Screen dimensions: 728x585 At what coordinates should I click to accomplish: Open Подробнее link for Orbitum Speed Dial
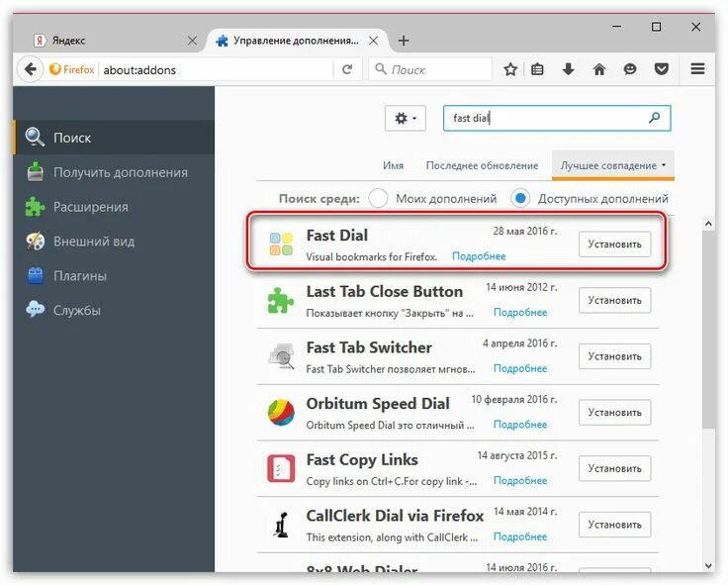pos(520,425)
